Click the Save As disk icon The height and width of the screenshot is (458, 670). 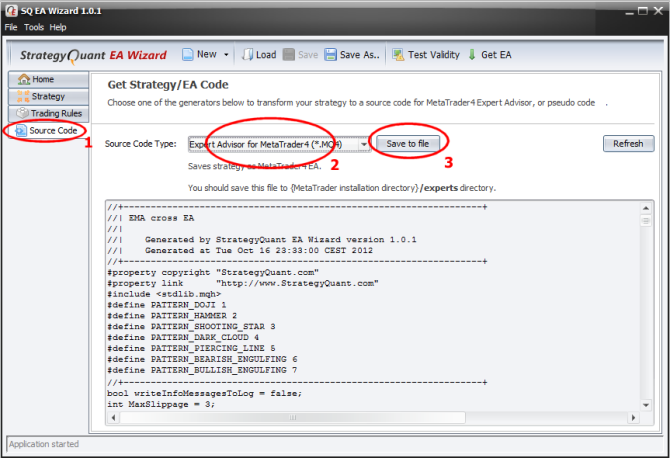[x=330, y=55]
